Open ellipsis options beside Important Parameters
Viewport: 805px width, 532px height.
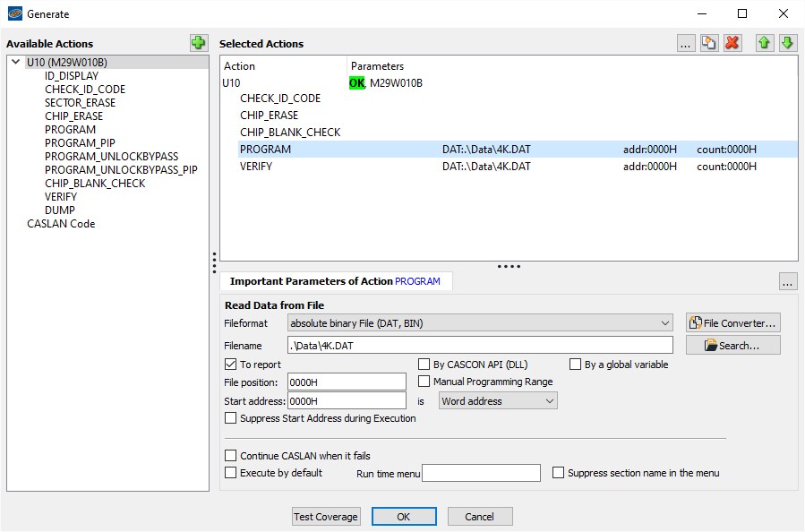click(788, 281)
